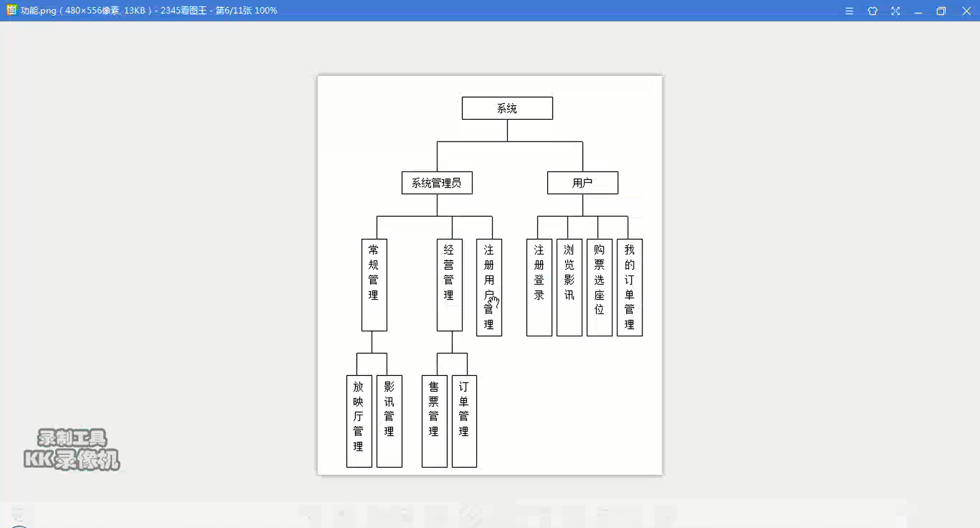The image size is (980, 528).
Task: Click the 用户 box in the diagram
Action: tap(582, 183)
